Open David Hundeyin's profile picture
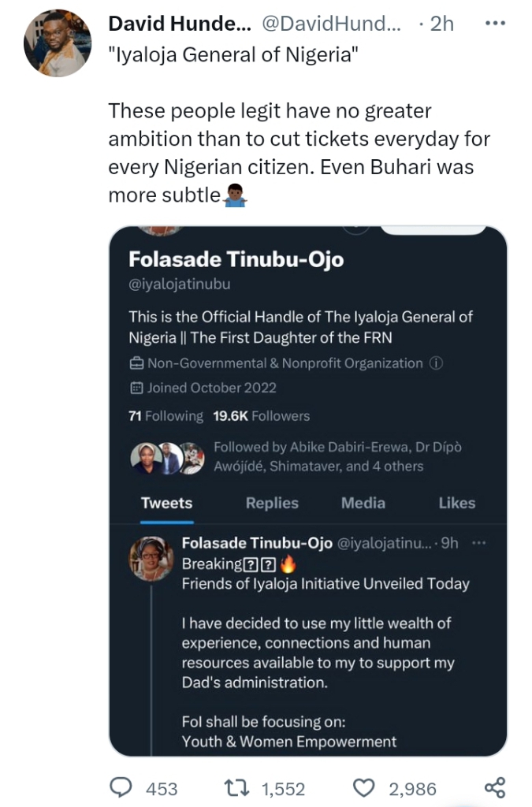This screenshot has height=807, width=532. click(x=58, y=43)
